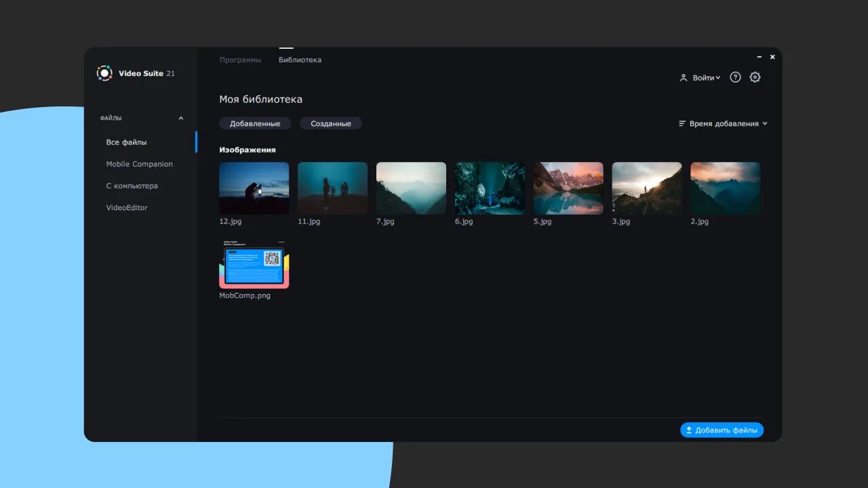Open the 3.jpg thumbnail

(x=647, y=188)
